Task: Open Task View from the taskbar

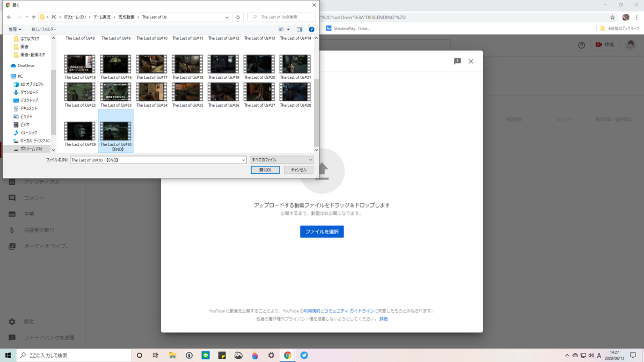Action: 156,356
